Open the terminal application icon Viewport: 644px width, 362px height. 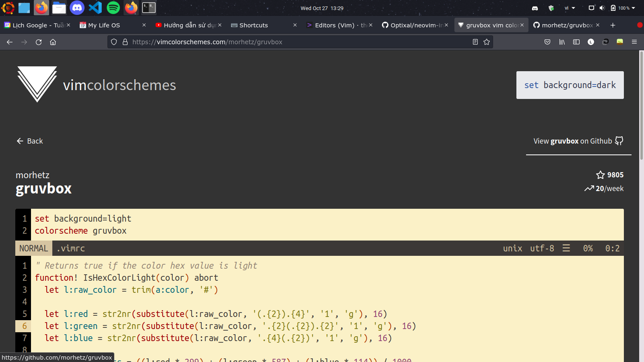pyautogui.click(x=149, y=8)
